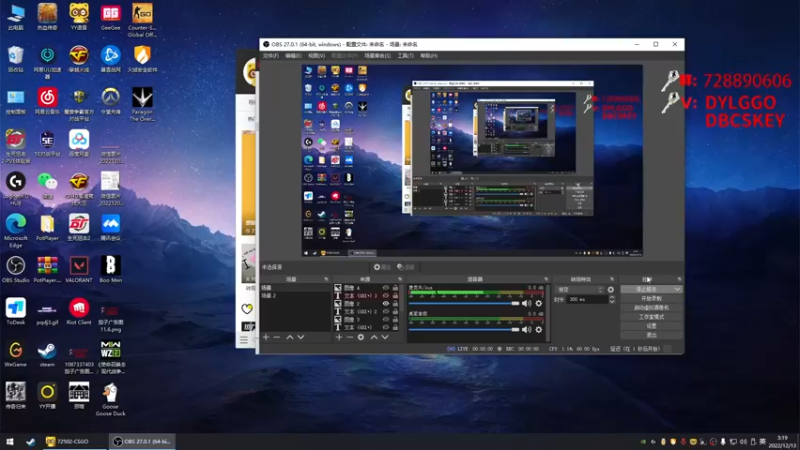Toggle visibility eye for 图像 3 source
The height and width of the screenshot is (450, 800).
pos(386,319)
